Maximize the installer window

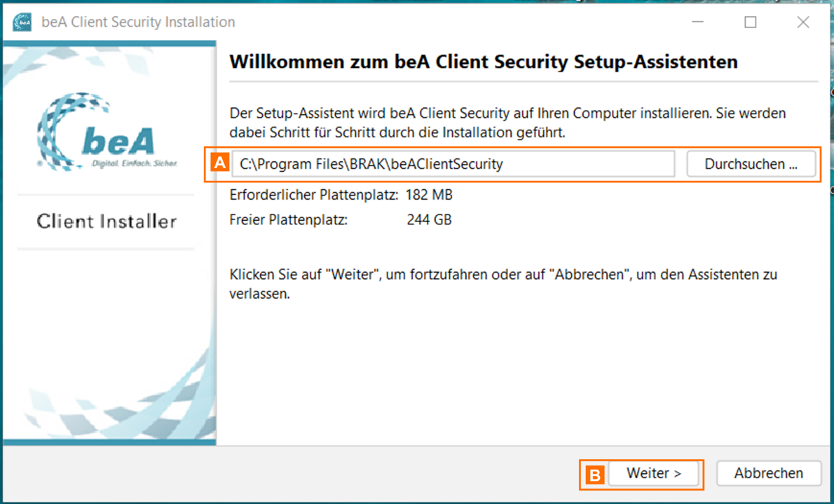pos(750,22)
